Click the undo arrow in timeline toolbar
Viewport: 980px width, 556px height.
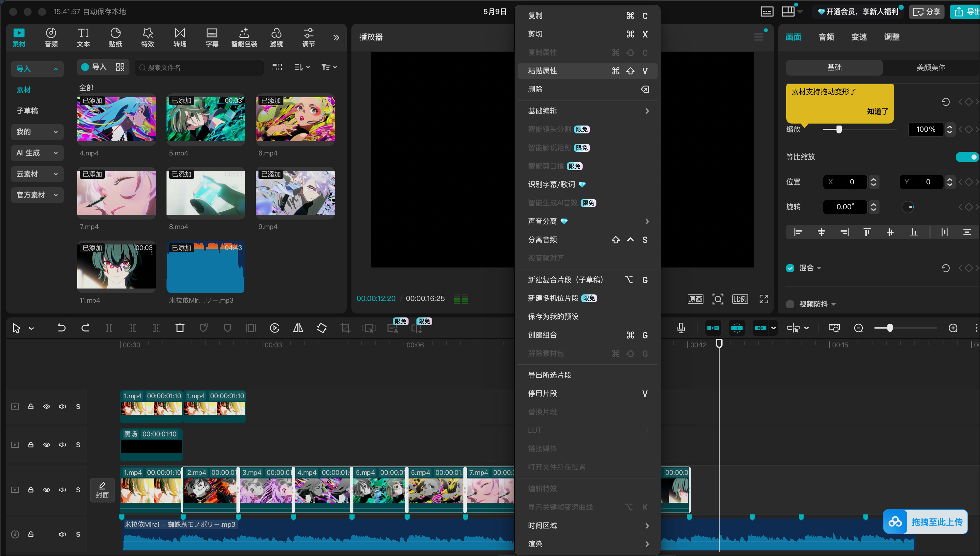[61, 328]
